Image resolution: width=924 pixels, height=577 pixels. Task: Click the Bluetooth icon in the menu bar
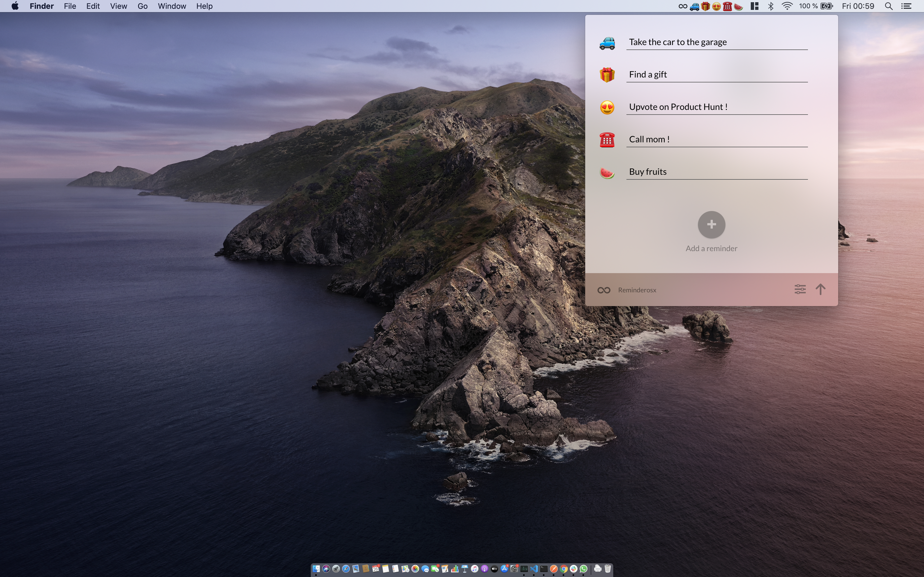[771, 6]
